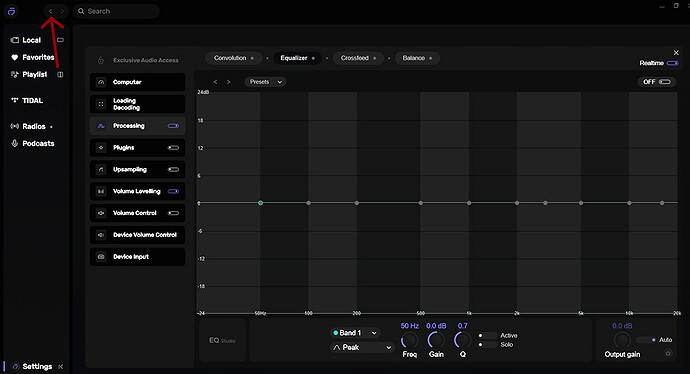Open Podcasts in the sidebar
Viewport: 690px width, 374px height.
point(33,143)
